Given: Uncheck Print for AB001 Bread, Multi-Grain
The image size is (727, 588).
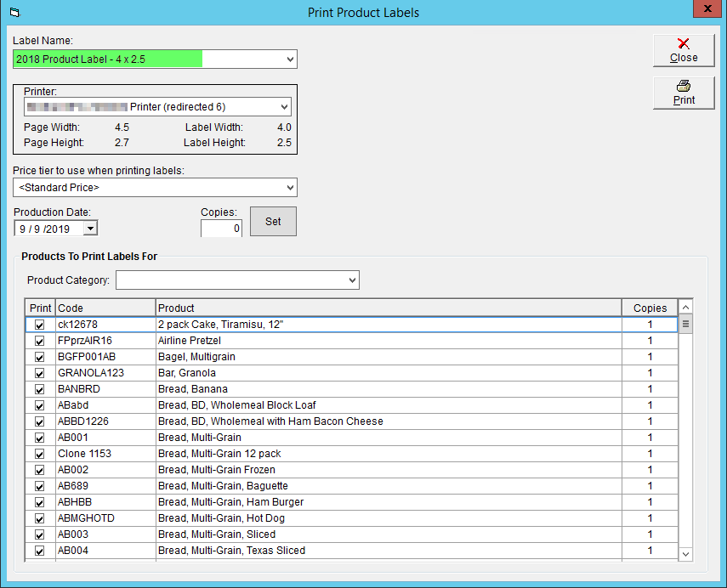Looking at the screenshot, I should [x=39, y=438].
